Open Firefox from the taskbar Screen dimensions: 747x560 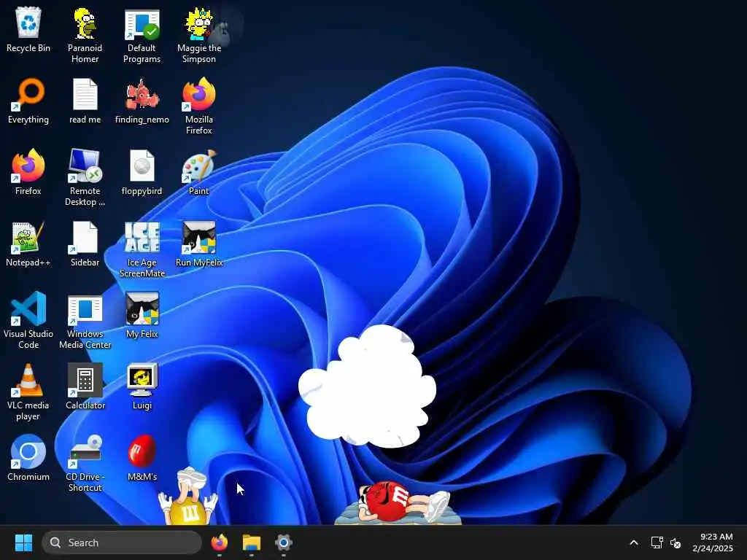click(219, 542)
